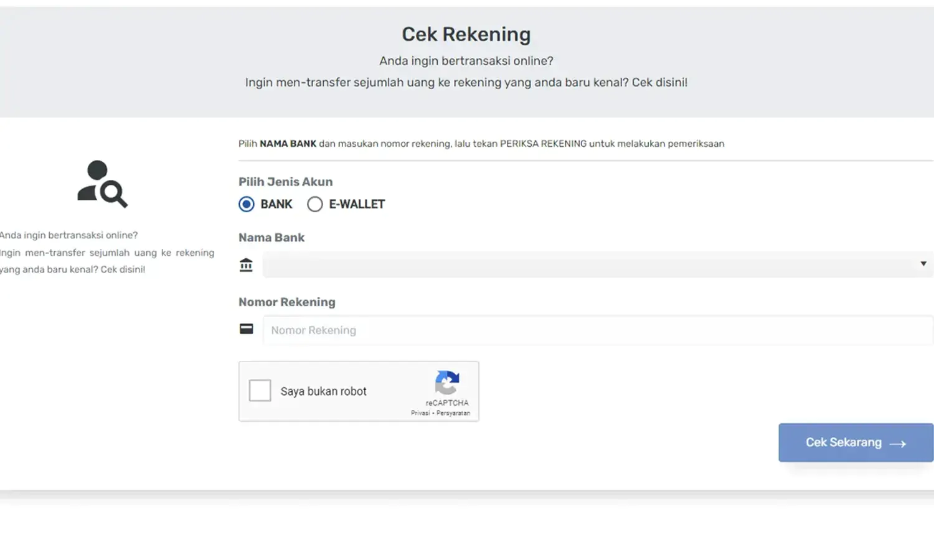Click the Nomor Rekening field label
Screen dimensions: 934x560
pyautogui.click(x=286, y=302)
